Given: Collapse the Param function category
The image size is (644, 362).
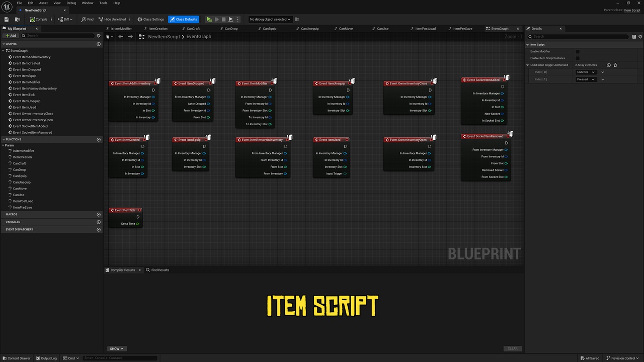Looking at the screenshot, I should pos(4,145).
